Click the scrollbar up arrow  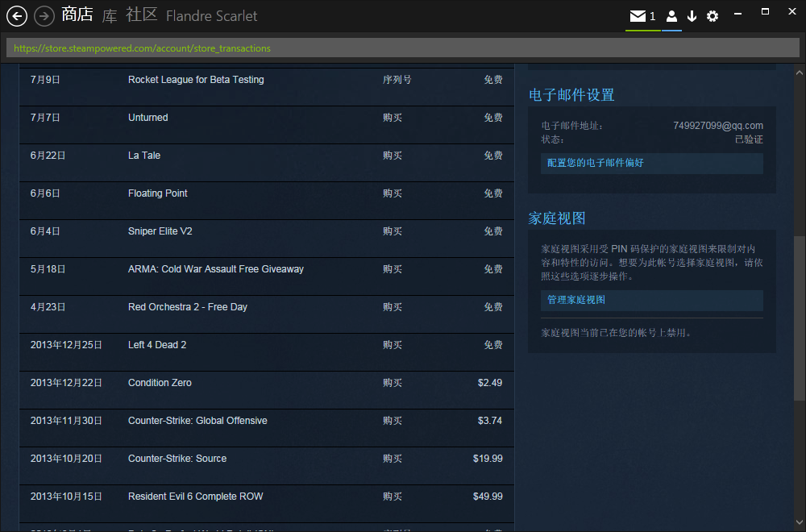tap(800, 73)
